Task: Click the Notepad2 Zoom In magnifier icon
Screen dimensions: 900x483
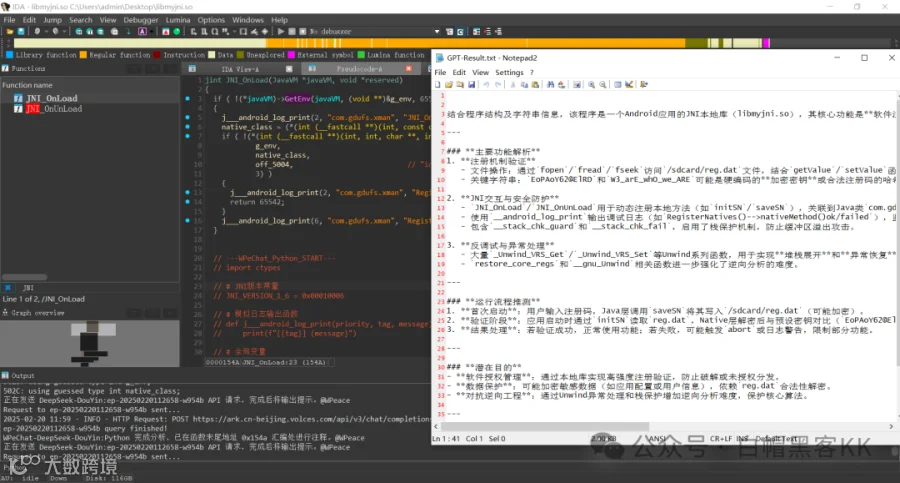Action: [x=591, y=84]
